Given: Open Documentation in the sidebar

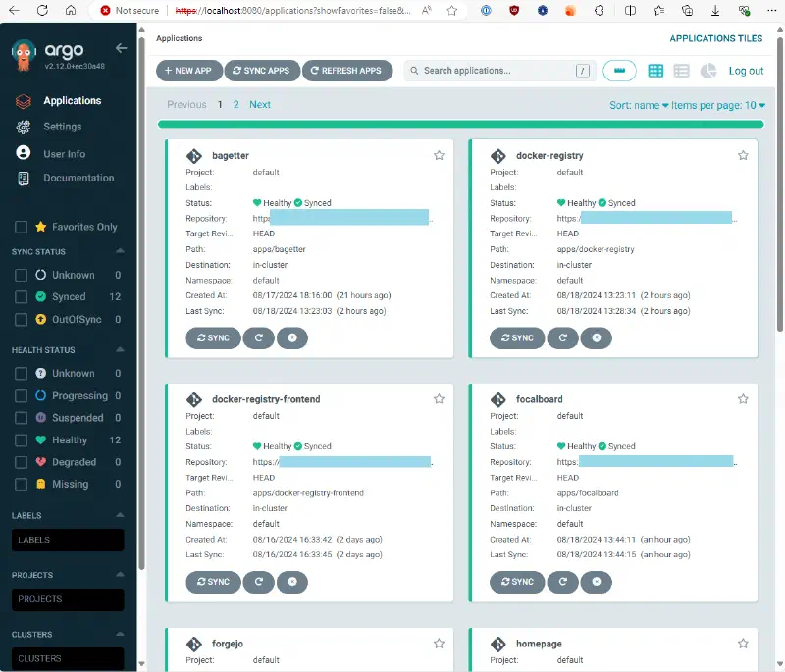Looking at the screenshot, I should [x=78, y=178].
